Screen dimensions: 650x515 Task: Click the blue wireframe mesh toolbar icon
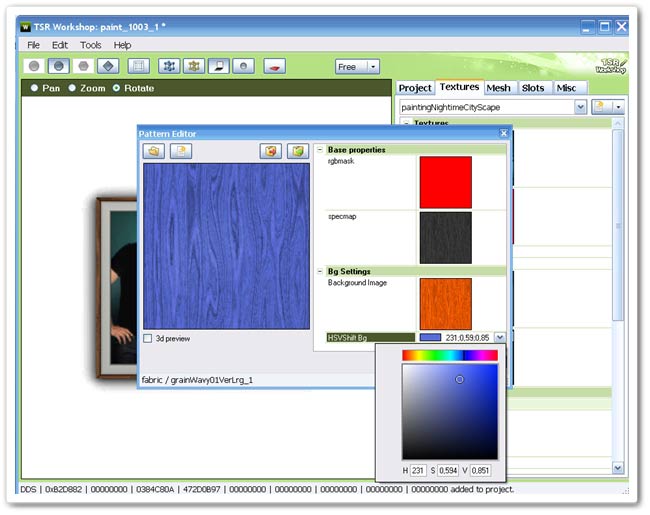169,66
